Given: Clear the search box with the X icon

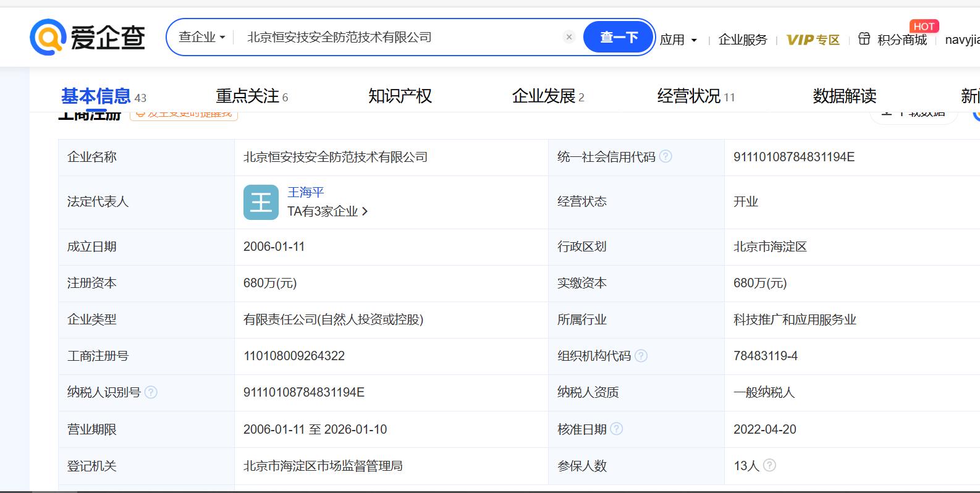Looking at the screenshot, I should (x=569, y=37).
